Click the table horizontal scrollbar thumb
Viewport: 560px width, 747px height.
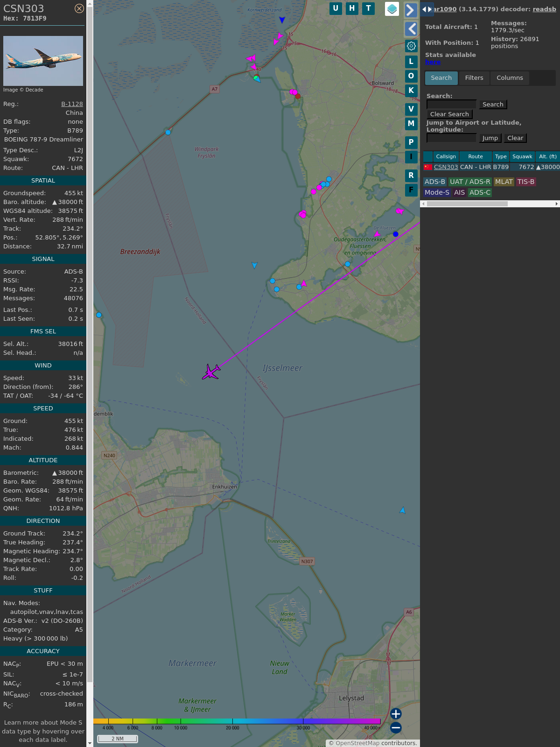point(467,204)
